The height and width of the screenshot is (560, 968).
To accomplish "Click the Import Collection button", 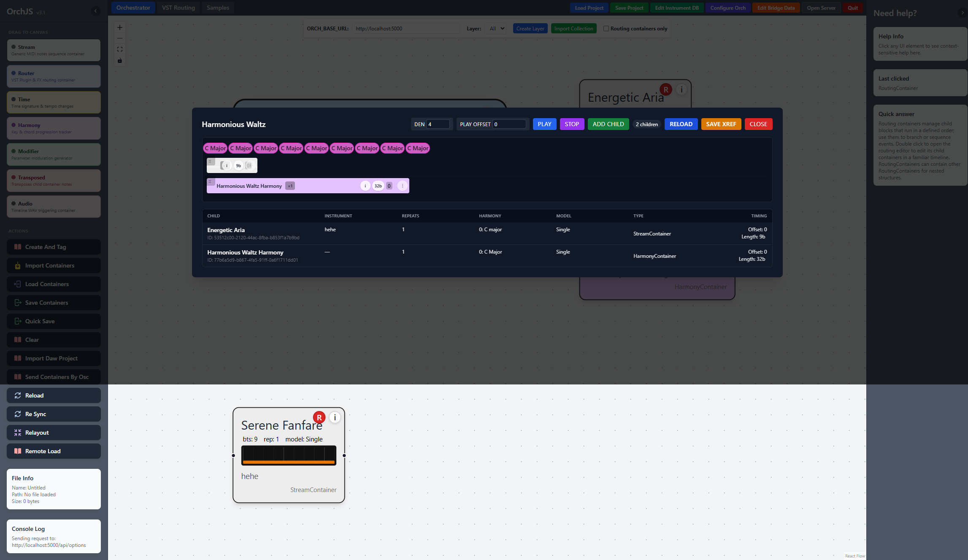I will tap(573, 29).
